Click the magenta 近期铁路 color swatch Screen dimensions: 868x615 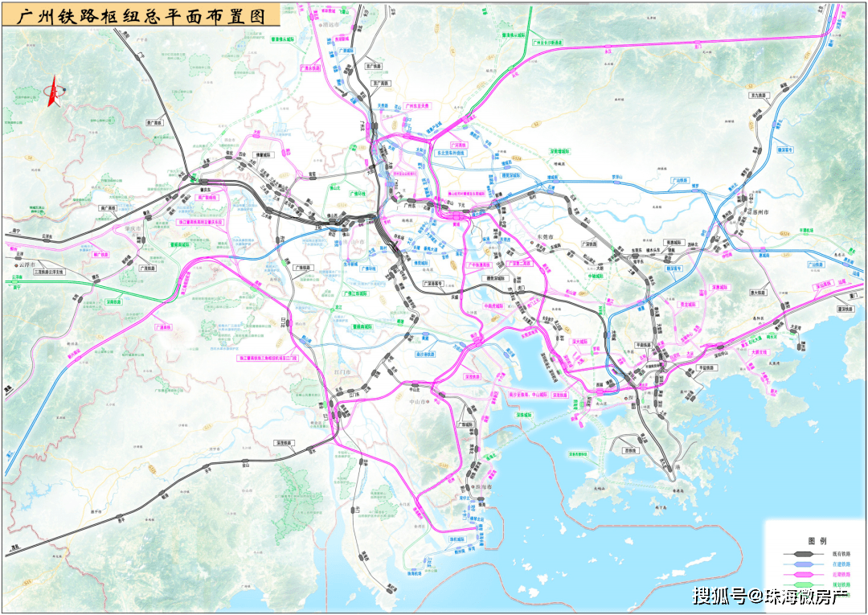point(803,574)
